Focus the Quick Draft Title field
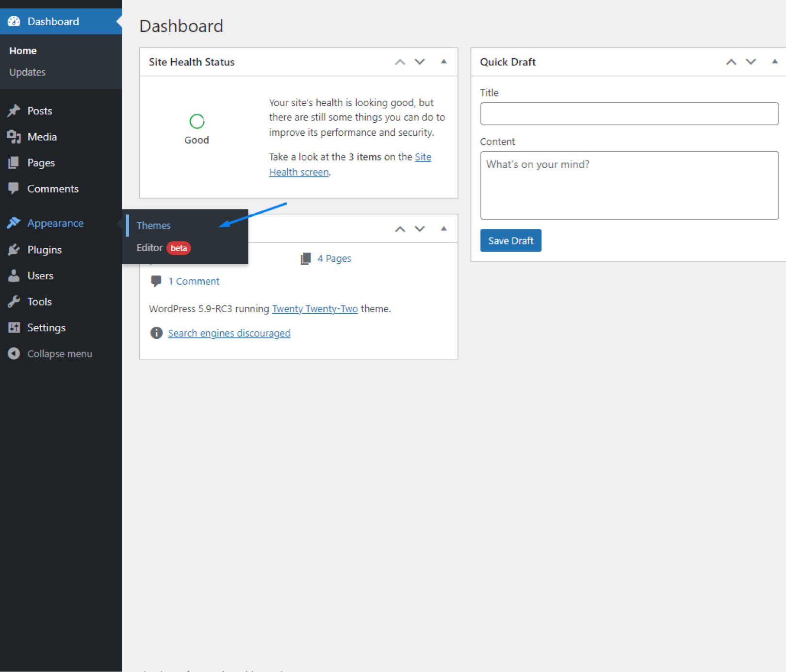Viewport: 786px width, 672px height. pyautogui.click(x=629, y=114)
